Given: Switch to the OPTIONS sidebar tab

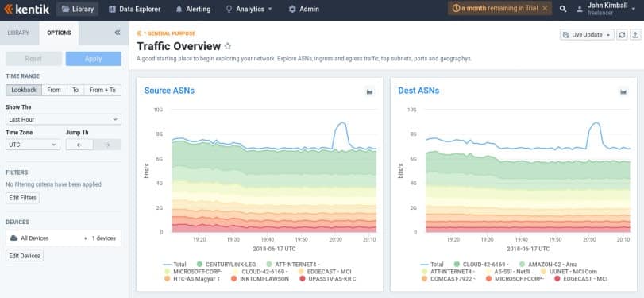Looking at the screenshot, I should [x=59, y=33].
